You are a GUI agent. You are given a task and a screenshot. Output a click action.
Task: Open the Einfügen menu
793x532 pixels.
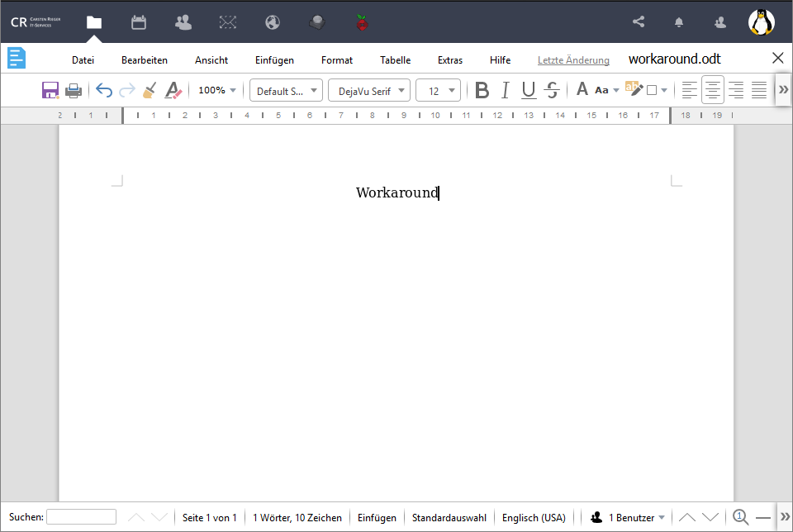273,59
